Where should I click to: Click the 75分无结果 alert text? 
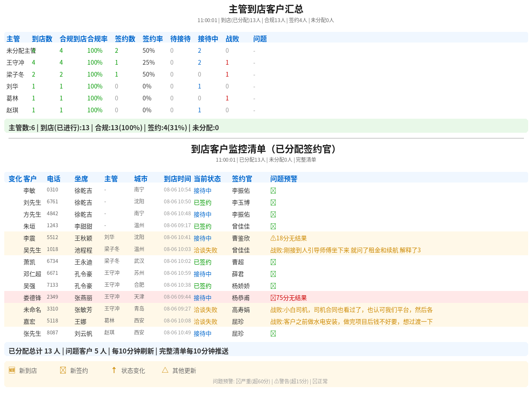pos(292,298)
